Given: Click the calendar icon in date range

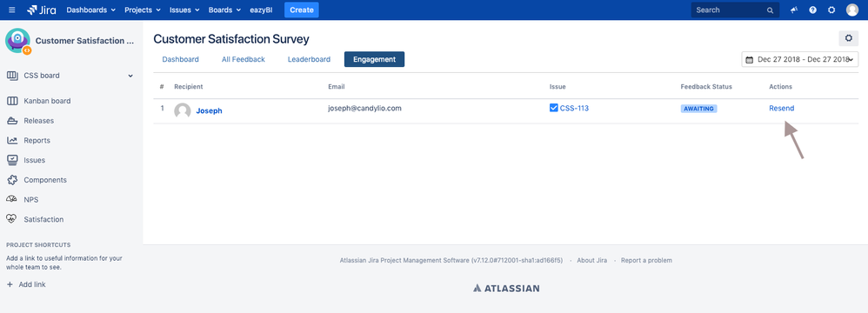Looking at the screenshot, I should [750, 59].
